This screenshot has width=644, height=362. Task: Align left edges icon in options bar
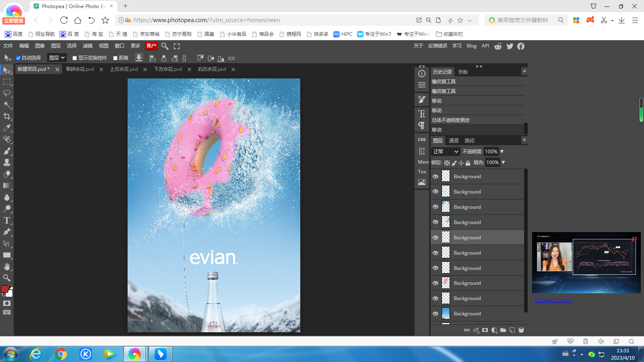coord(153,58)
